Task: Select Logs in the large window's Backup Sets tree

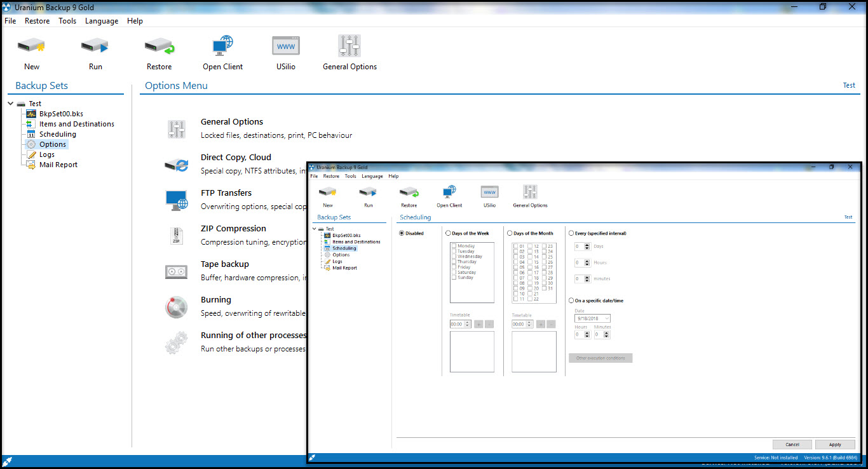Action: pyautogui.click(x=47, y=154)
